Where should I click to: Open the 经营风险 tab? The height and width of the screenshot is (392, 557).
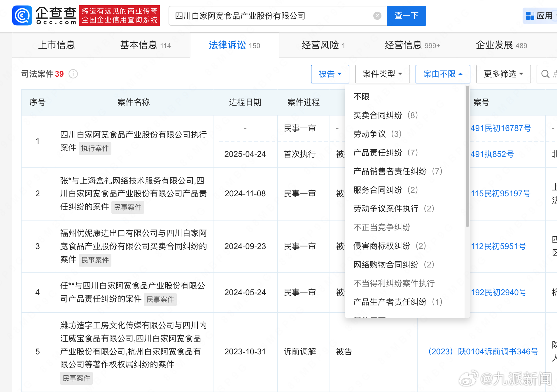323,45
